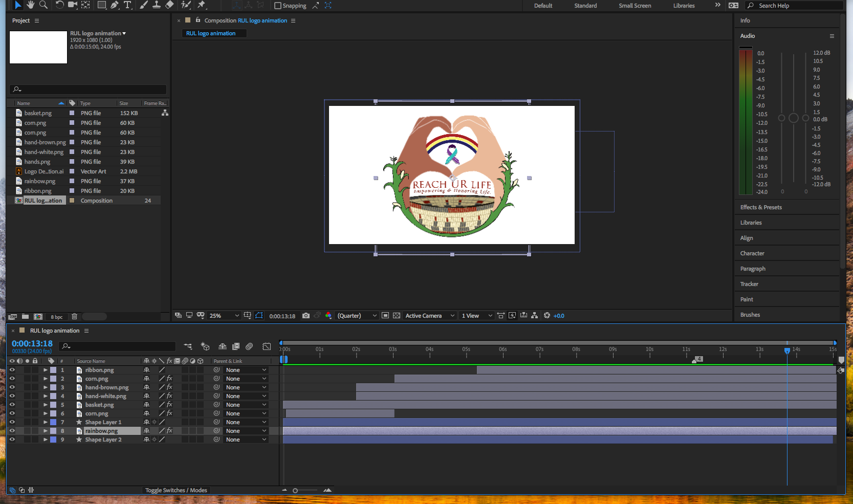Open the Effects & Presets panel
853x504 pixels.
[761, 207]
